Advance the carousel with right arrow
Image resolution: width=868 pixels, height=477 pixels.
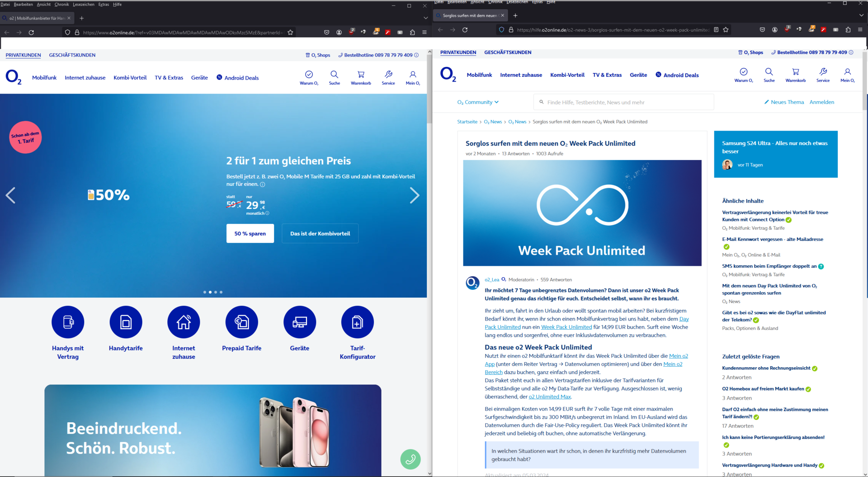coord(414,195)
